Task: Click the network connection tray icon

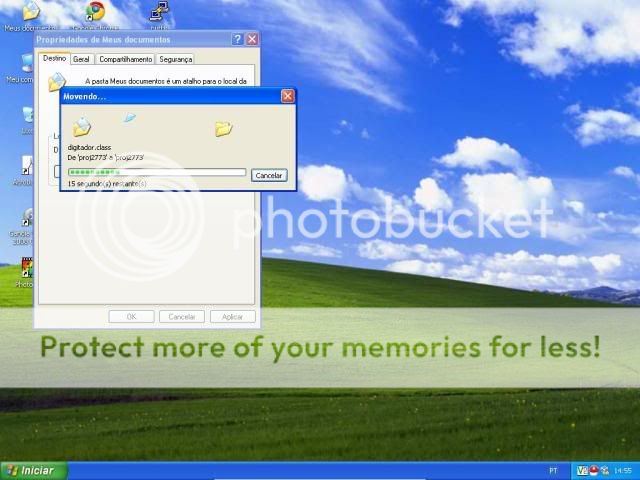Action: (x=604, y=471)
